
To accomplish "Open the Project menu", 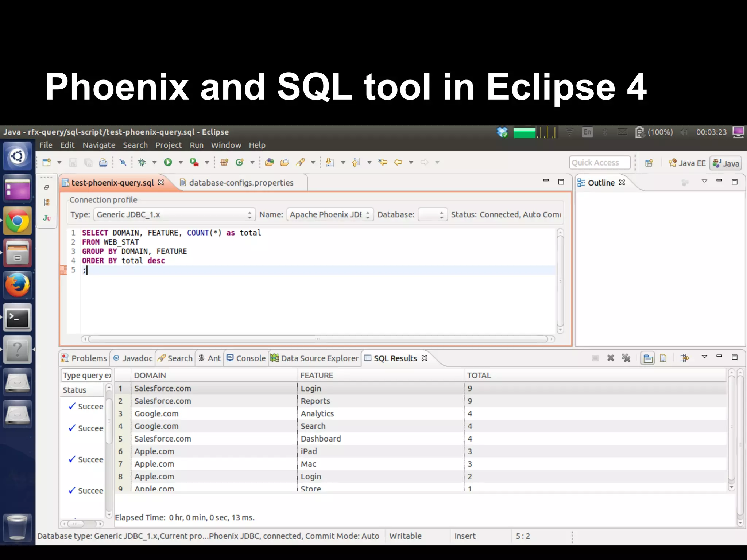I will pos(169,145).
